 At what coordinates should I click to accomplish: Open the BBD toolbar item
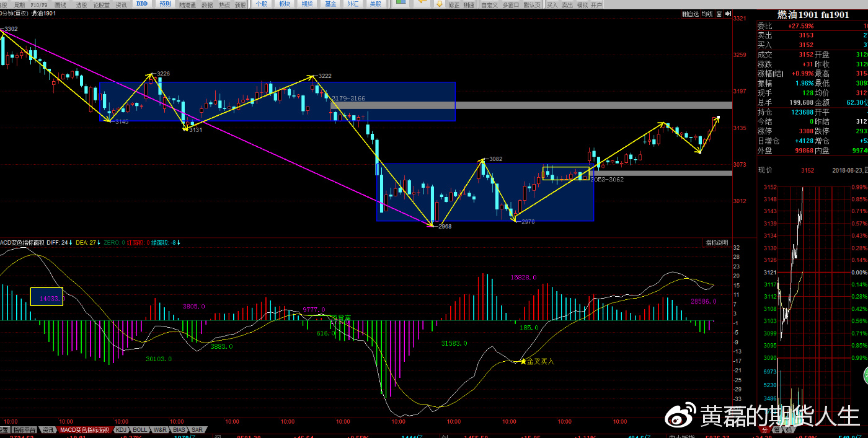pyautogui.click(x=142, y=4)
